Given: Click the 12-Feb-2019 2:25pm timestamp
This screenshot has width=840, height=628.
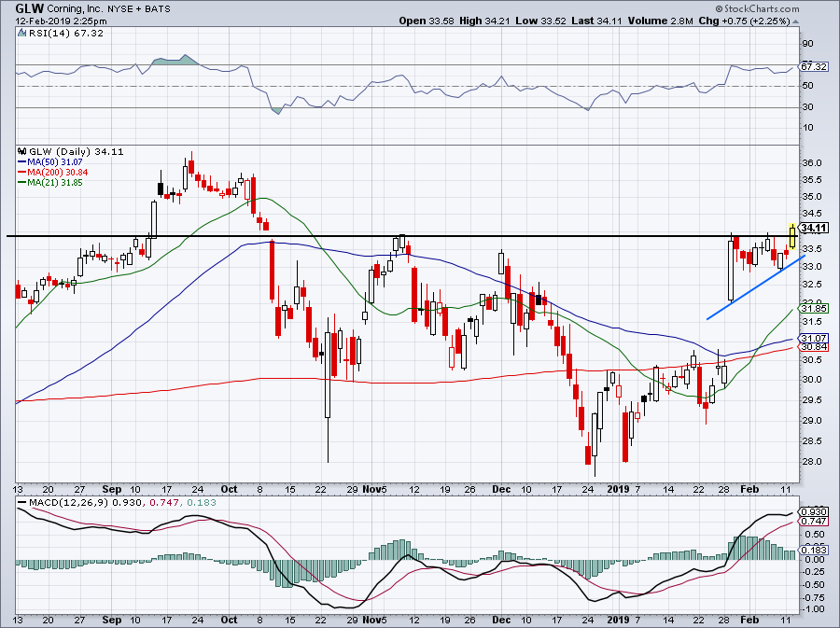Looking at the screenshot, I should [61, 21].
